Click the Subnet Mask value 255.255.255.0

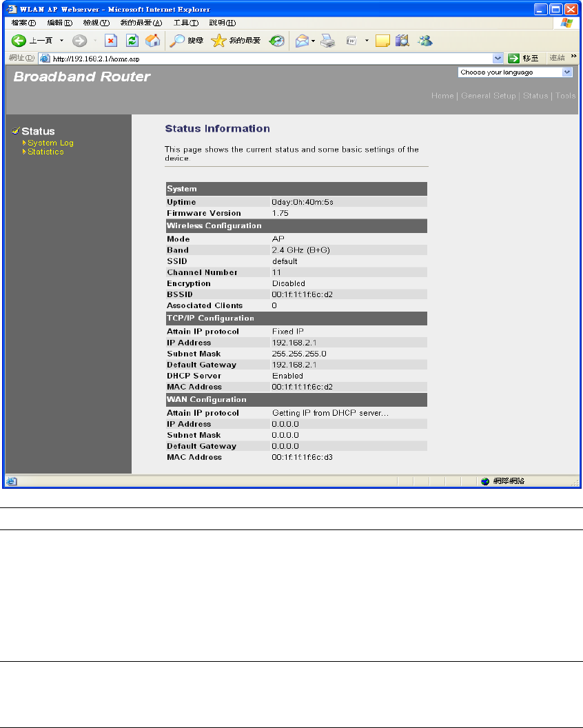[299, 354]
